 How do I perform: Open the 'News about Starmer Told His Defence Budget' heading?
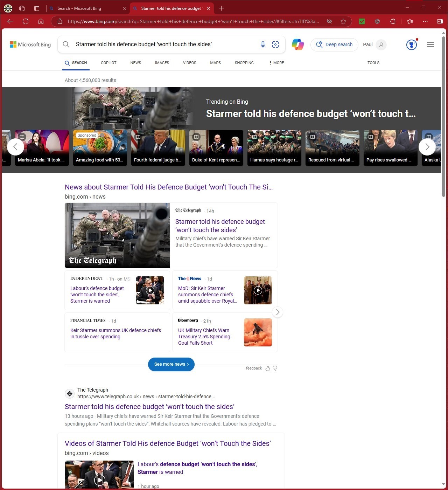tap(169, 187)
